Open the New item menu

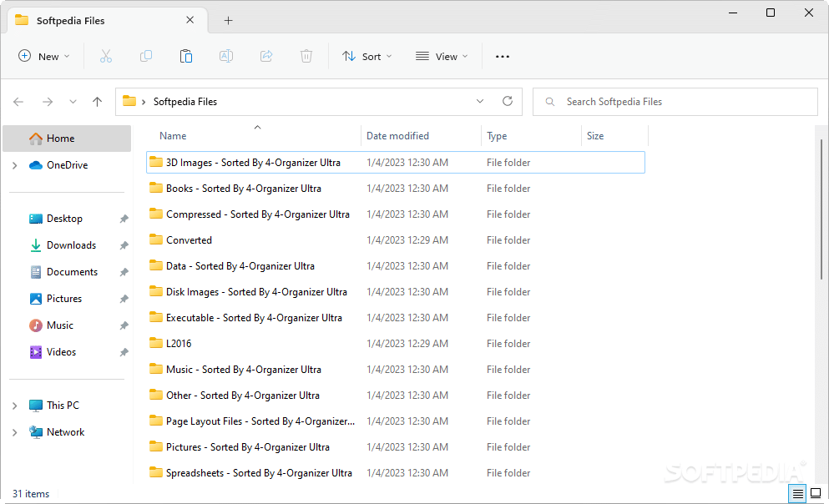tap(44, 57)
